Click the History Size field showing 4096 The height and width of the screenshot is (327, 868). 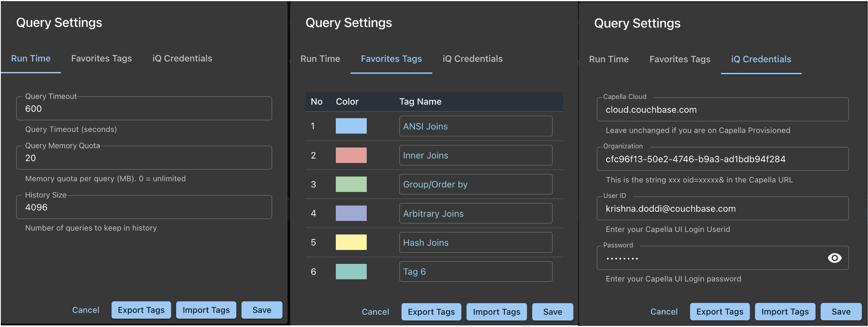pos(144,207)
